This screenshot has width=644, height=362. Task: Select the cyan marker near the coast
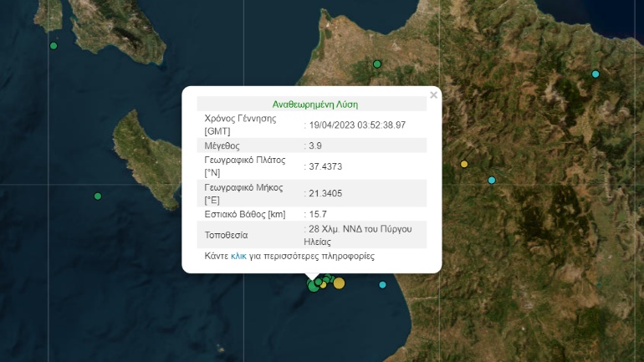[x=382, y=284]
